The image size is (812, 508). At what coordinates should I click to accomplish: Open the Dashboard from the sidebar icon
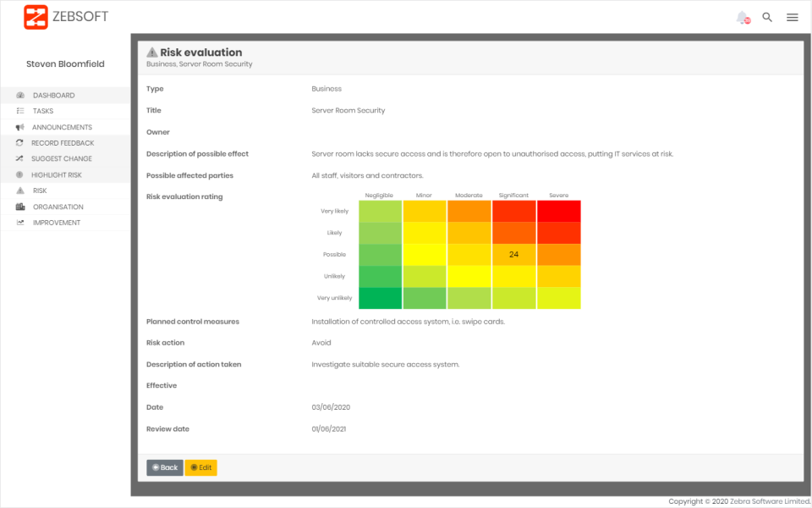tap(21, 95)
